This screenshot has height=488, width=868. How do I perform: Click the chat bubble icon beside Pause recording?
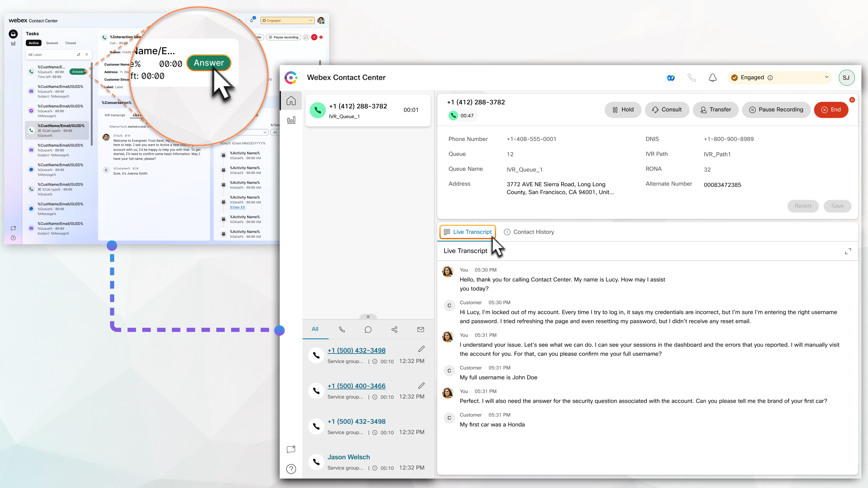pos(306,37)
